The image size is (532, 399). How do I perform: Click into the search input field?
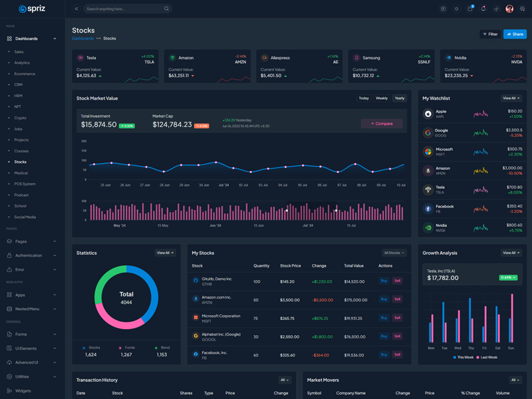123,9
